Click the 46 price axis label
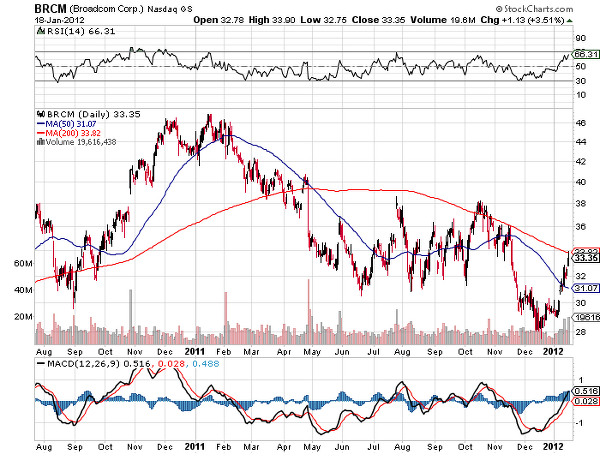 click(580, 122)
